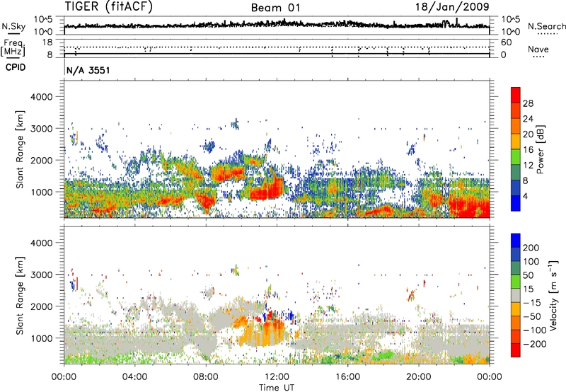Click the 60 tick on Nave axis

pos(507,42)
